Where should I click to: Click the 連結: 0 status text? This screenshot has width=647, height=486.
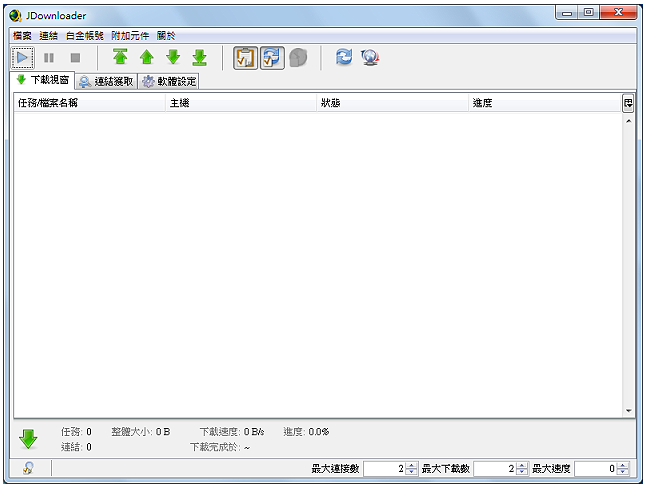point(76,447)
